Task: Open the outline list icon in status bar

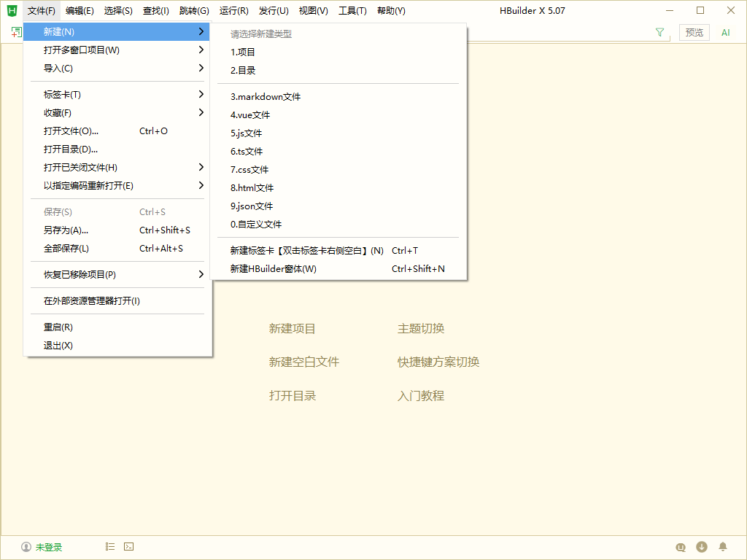Action: point(110,547)
